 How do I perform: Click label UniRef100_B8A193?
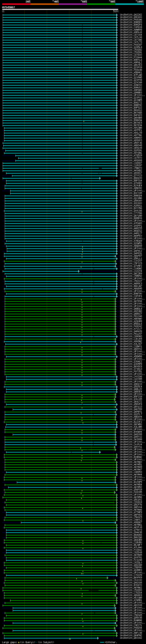pos(131,178)
